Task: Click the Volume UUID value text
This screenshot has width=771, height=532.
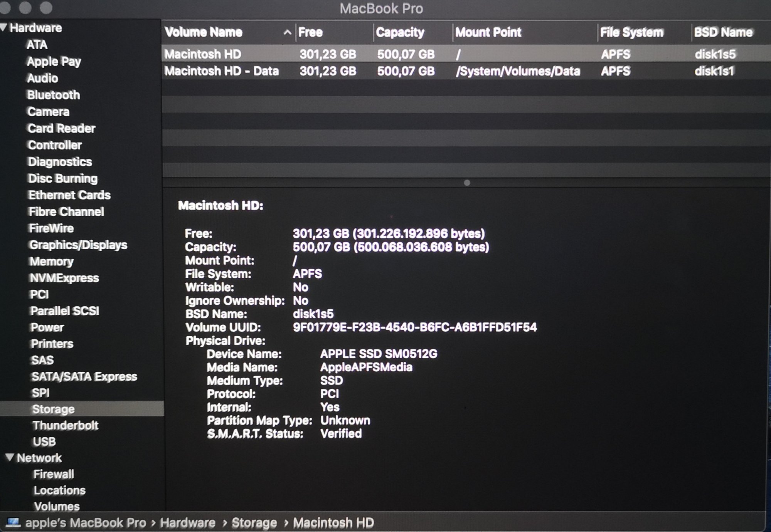Action: [x=415, y=327]
